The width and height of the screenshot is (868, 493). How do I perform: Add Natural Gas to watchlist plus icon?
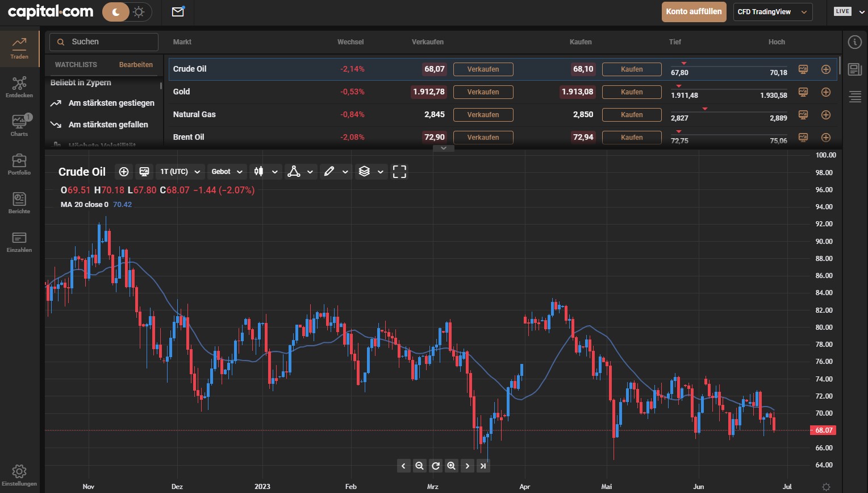(x=826, y=115)
